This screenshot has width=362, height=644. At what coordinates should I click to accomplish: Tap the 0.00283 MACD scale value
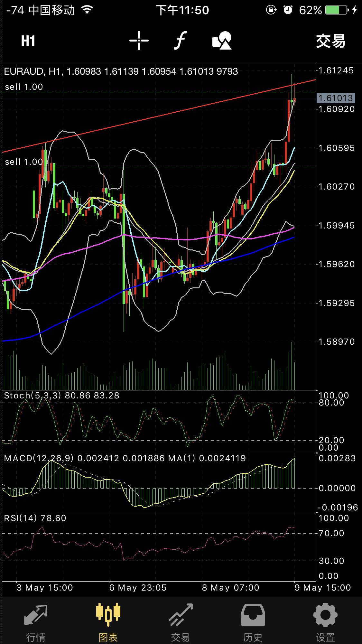click(337, 458)
